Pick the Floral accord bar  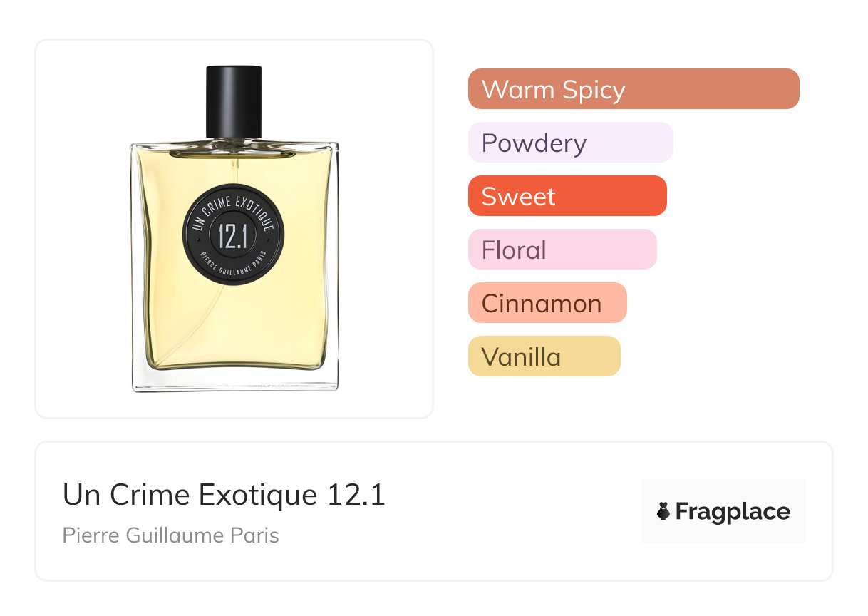click(x=562, y=250)
